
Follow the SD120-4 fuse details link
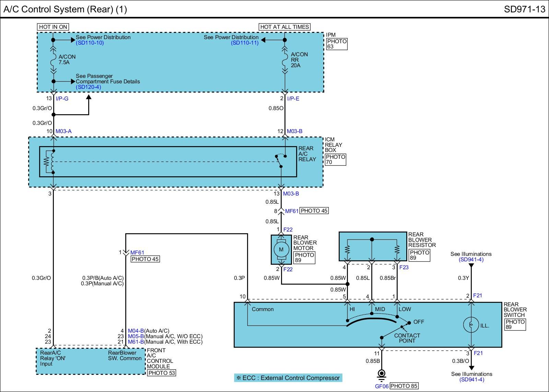88,87
